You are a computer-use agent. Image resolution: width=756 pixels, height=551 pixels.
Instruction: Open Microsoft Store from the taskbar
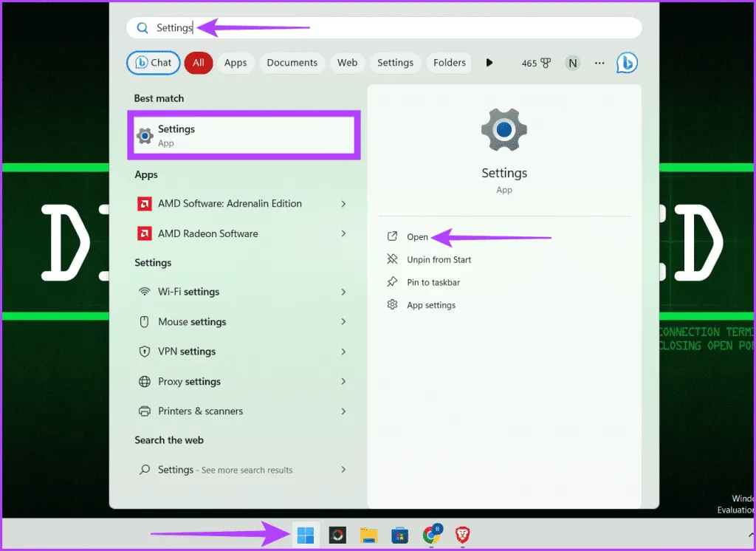(400, 535)
